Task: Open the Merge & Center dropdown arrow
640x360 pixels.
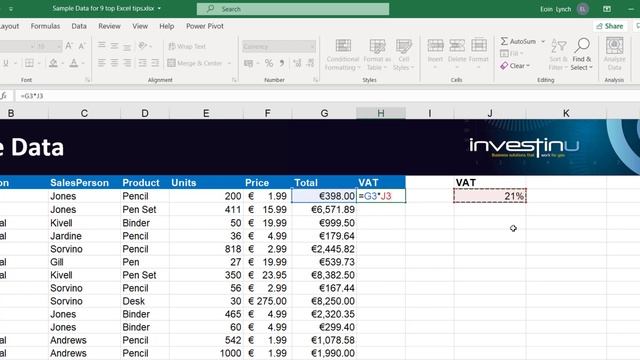Action: [229, 63]
